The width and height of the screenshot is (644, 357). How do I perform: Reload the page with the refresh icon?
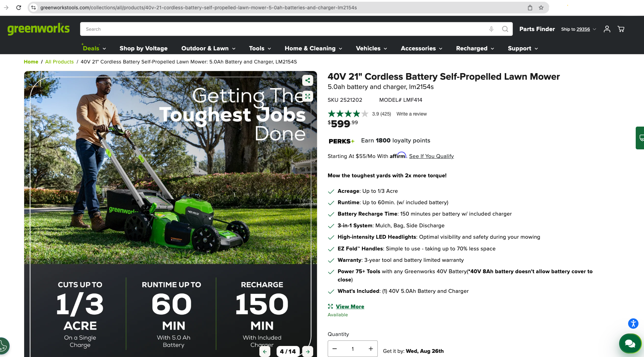(x=19, y=8)
